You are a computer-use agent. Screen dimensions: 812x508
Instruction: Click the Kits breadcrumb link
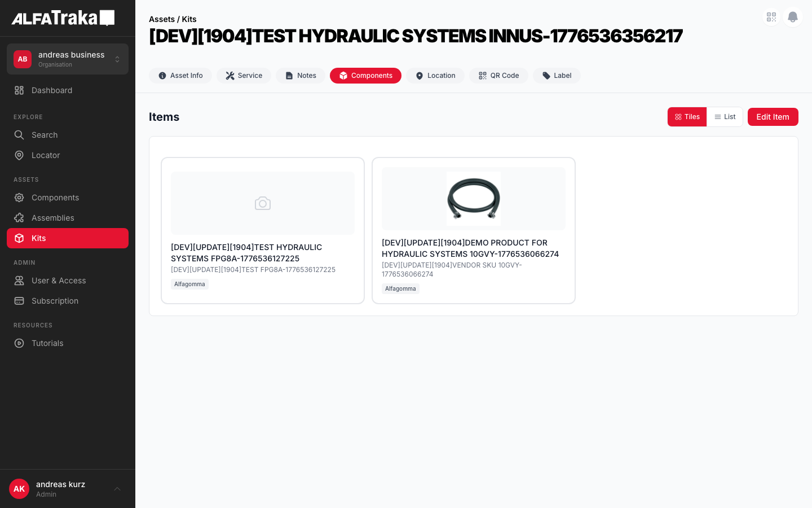[189, 19]
